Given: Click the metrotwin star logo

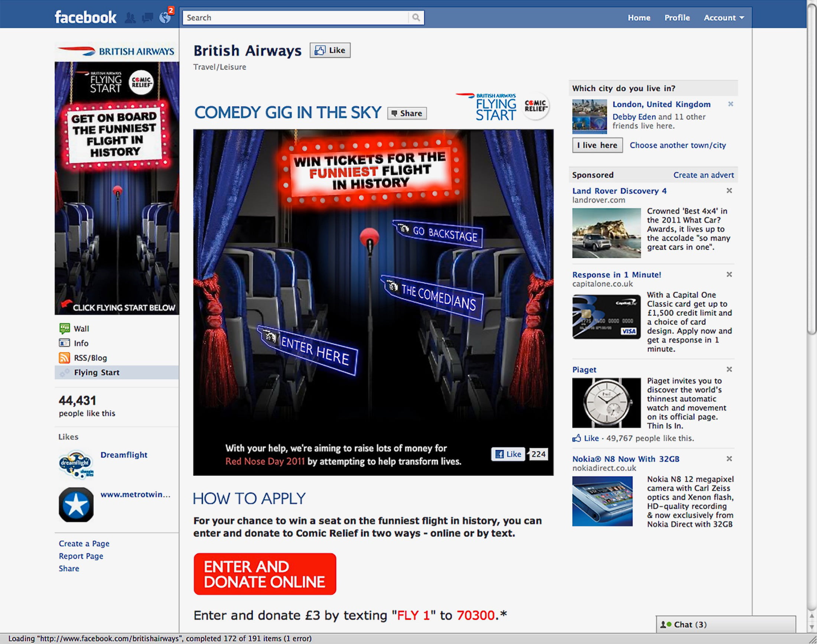Looking at the screenshot, I should [x=76, y=505].
